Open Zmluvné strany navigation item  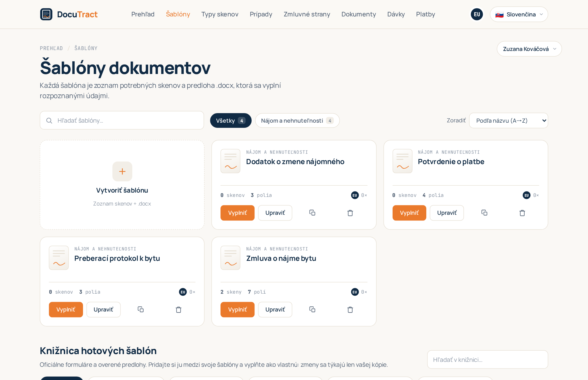(x=307, y=14)
